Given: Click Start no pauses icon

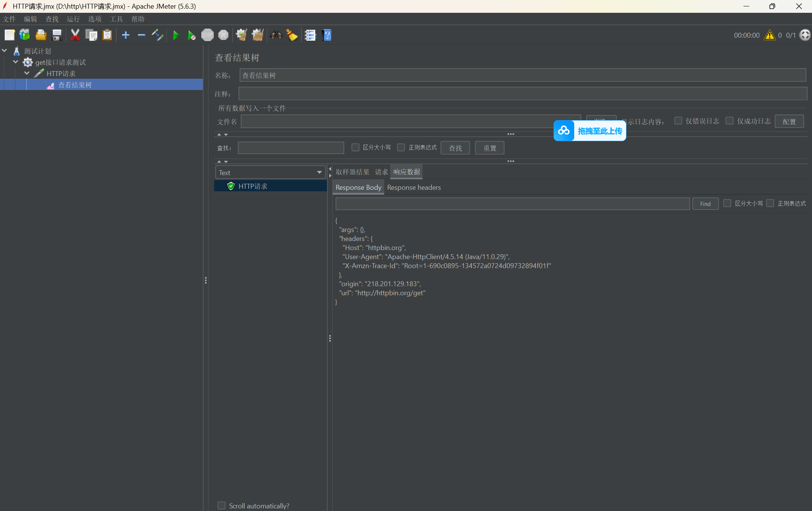Looking at the screenshot, I should [x=191, y=35].
